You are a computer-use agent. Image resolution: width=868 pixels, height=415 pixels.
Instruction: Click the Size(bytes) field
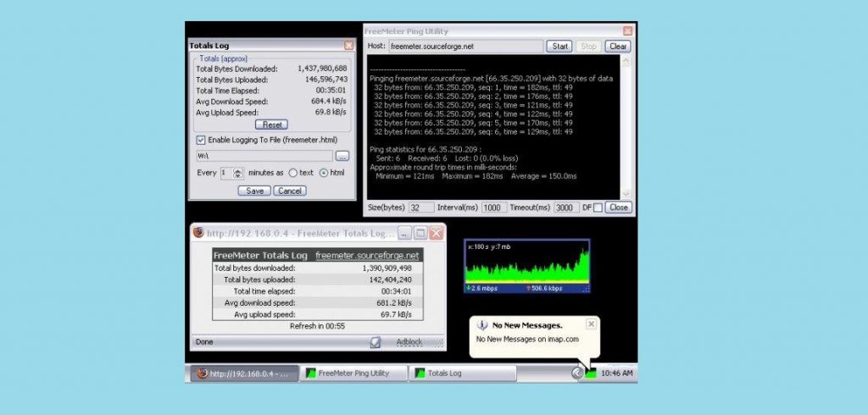click(x=422, y=207)
